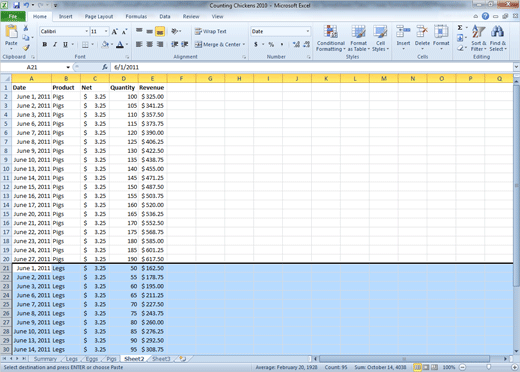This screenshot has height=372, width=520.
Task: Click the Increase Decimal icon
Action: click(296, 44)
